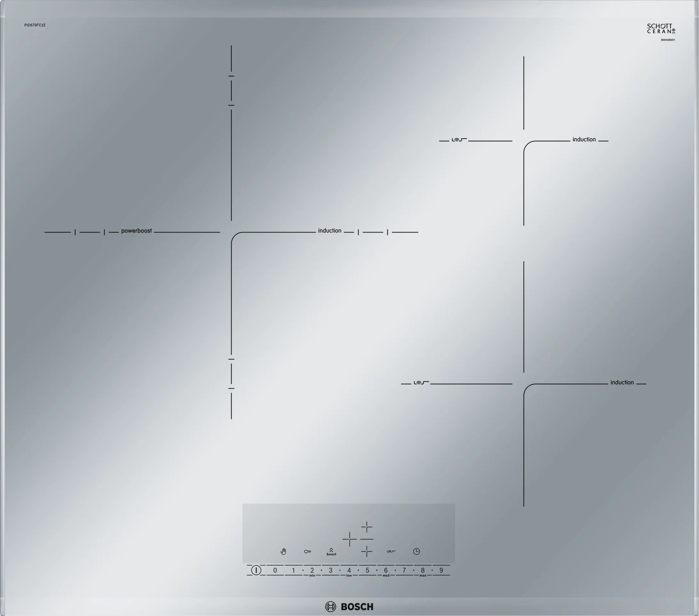The height and width of the screenshot is (616, 699).
Task: Set power level to 5
Action: (367, 570)
